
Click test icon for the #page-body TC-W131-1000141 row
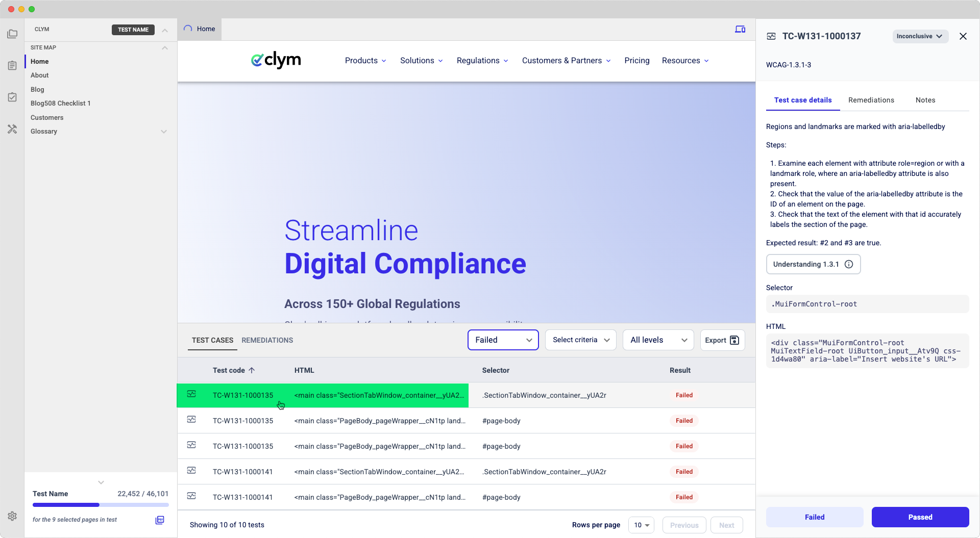coord(191,496)
